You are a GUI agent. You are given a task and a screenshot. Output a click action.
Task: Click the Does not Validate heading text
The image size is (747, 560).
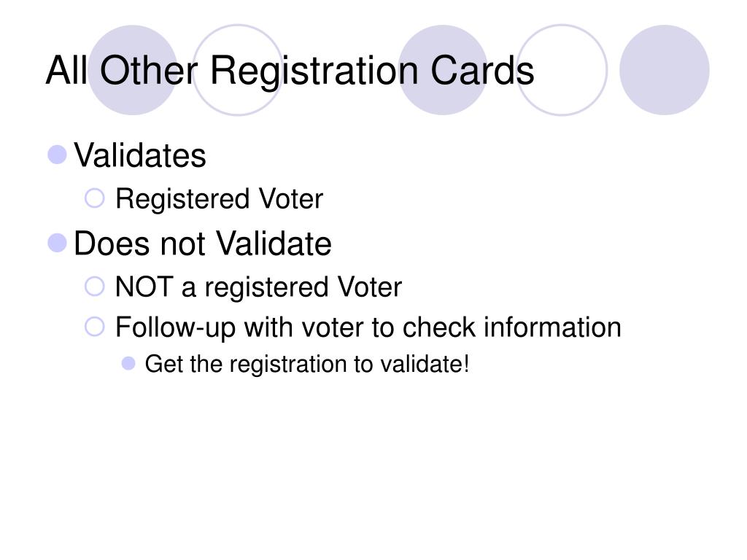[x=203, y=244]
